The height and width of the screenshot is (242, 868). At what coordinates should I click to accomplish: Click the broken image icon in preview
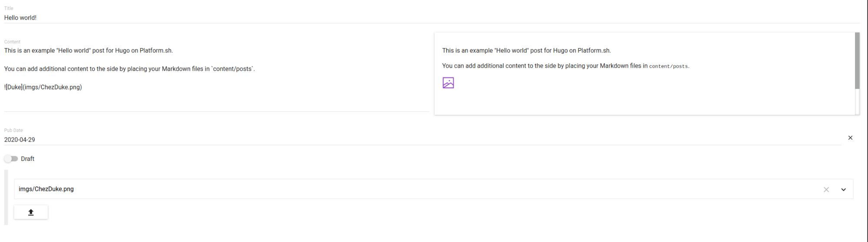pos(448,83)
